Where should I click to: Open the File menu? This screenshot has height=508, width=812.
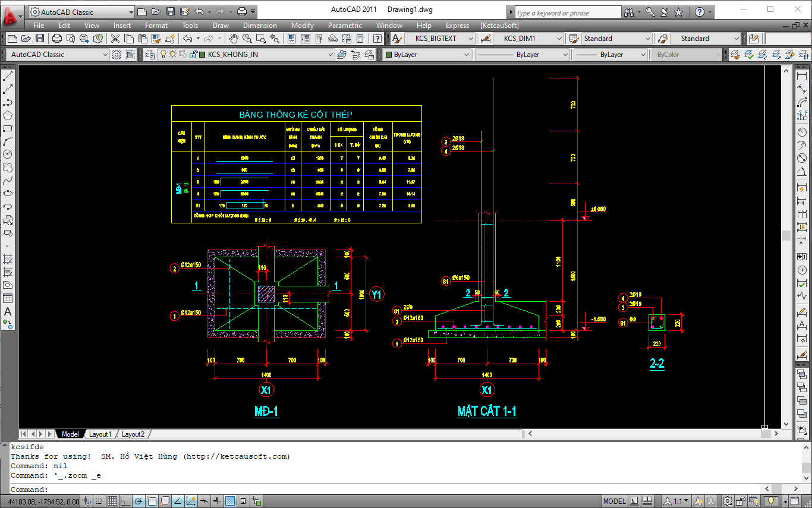point(39,26)
